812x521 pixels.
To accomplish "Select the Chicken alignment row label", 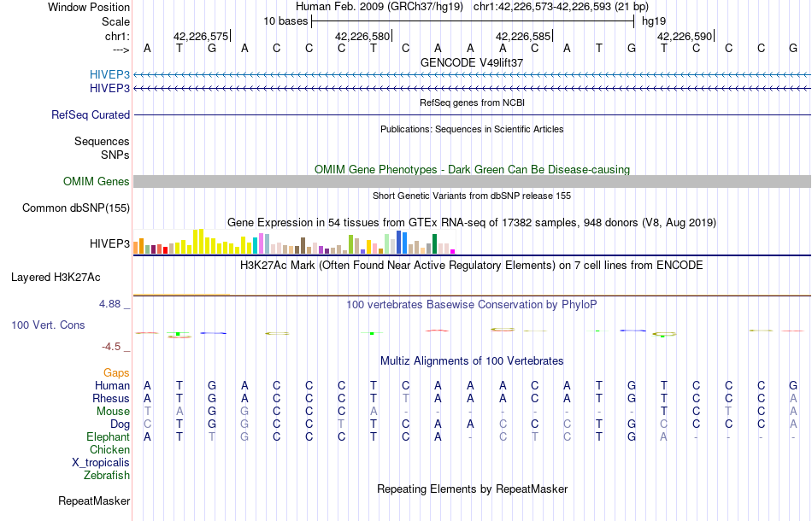I will (109, 449).
